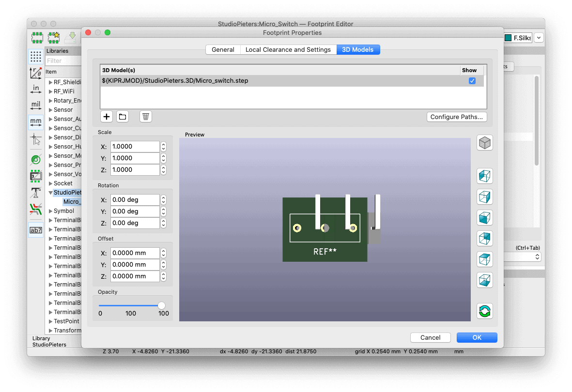Click the sixth blue cube view icon above the reload button
This screenshot has height=392, width=572.
484,280
